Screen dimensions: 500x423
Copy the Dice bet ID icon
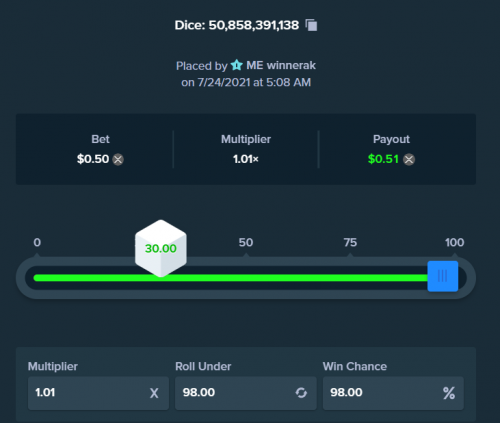(x=311, y=25)
